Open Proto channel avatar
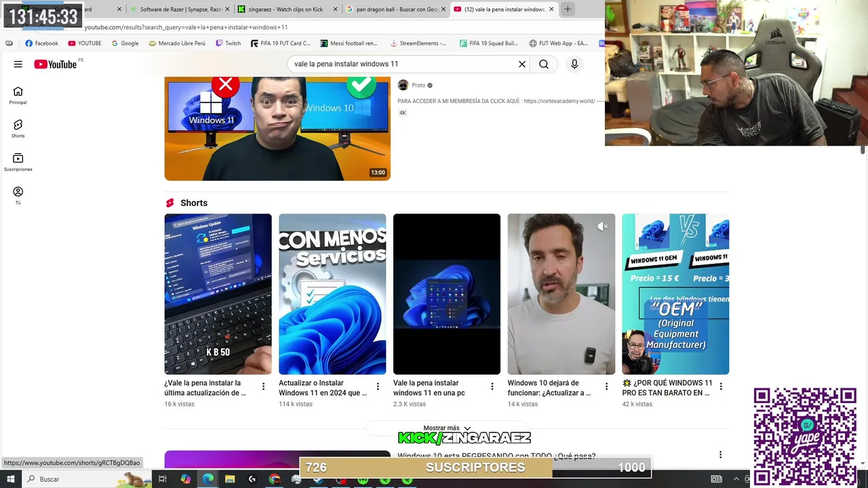Viewport: 868px width, 488px height. point(403,85)
